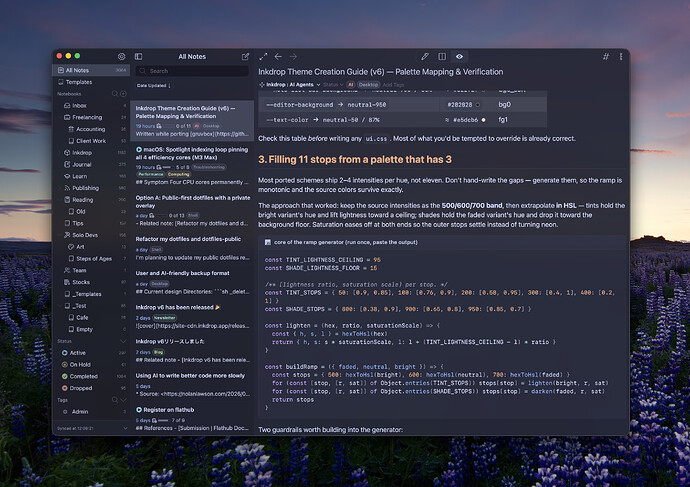Open User and AI-friendly backup format note

coord(192,282)
